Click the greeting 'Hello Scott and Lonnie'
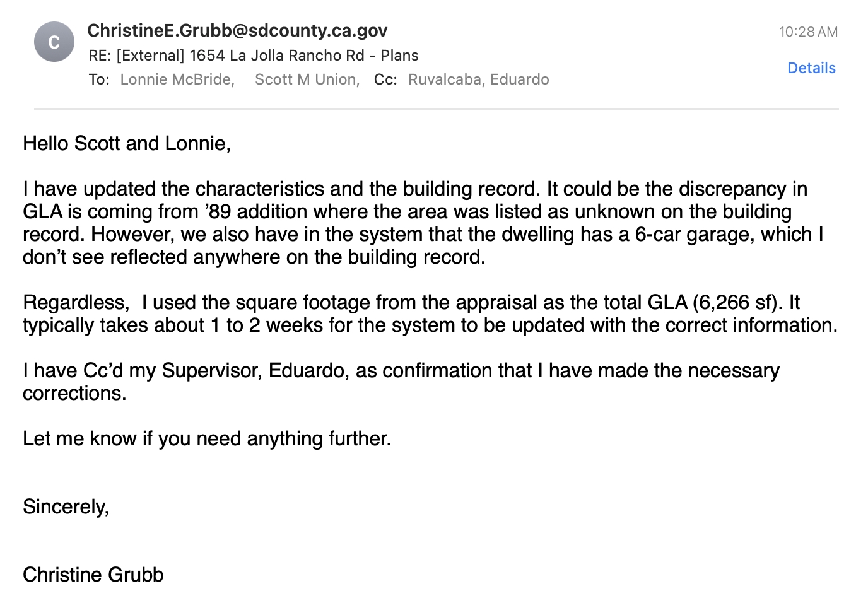Screen dimensions: 868x603 [127, 144]
